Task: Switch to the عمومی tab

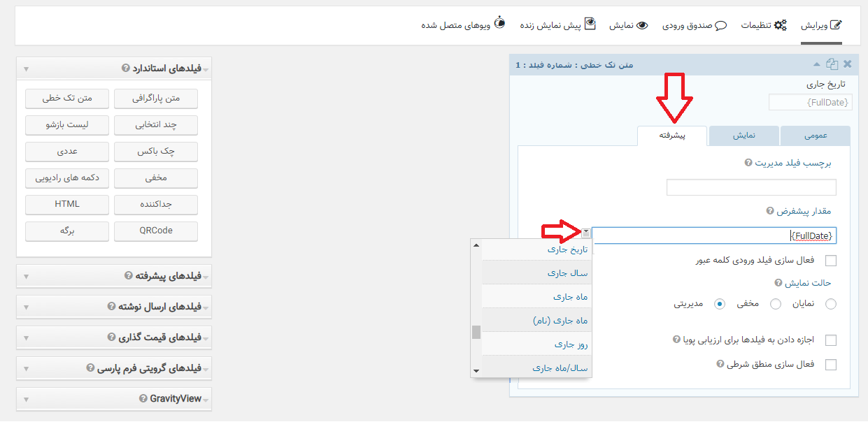Action: tap(816, 136)
